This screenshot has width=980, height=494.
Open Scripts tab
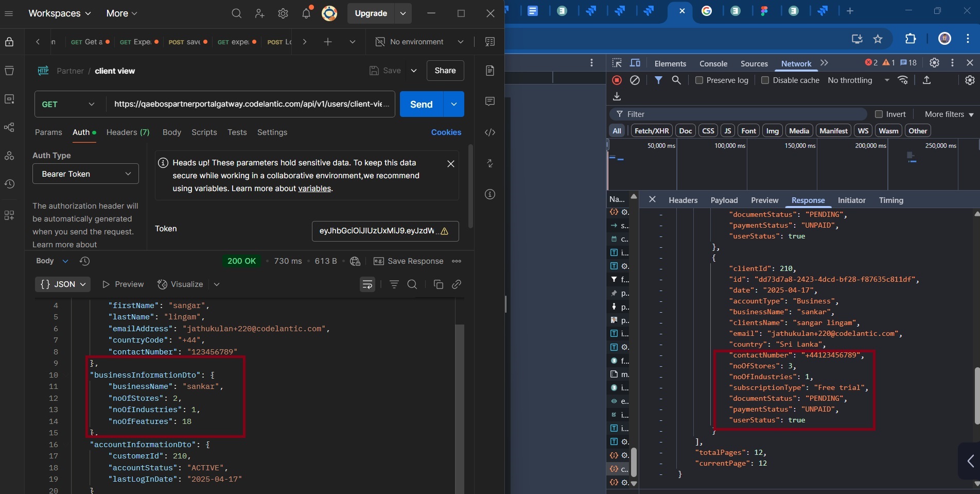point(204,132)
